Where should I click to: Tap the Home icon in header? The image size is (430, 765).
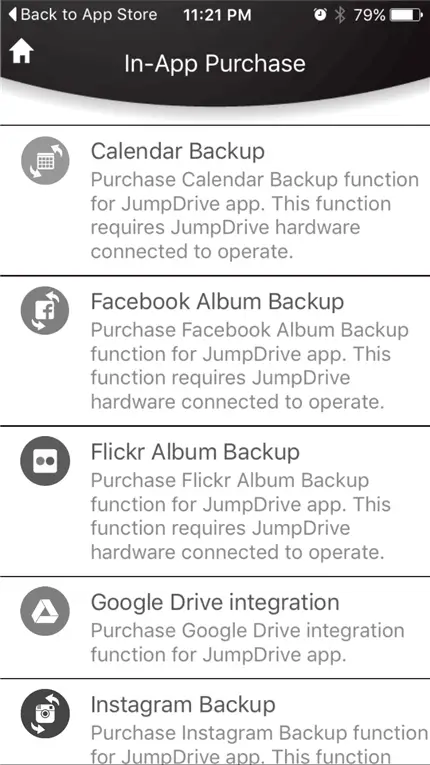coord(22,51)
